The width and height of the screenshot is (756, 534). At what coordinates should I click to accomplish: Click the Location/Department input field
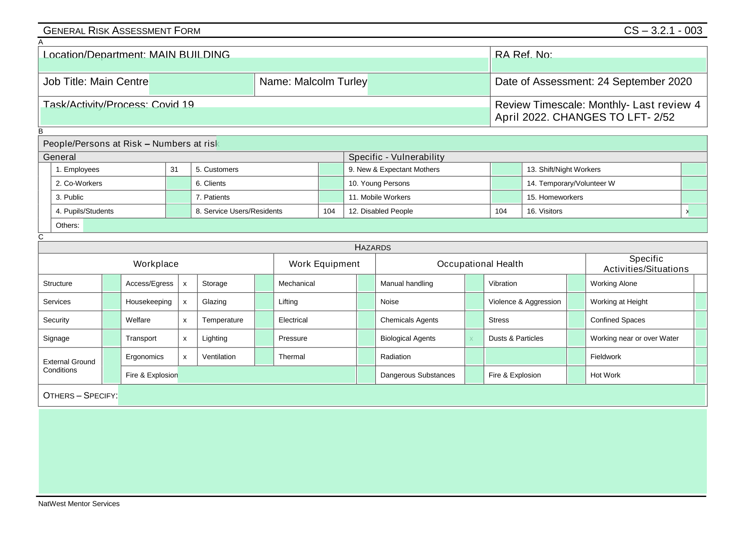pos(263,65)
